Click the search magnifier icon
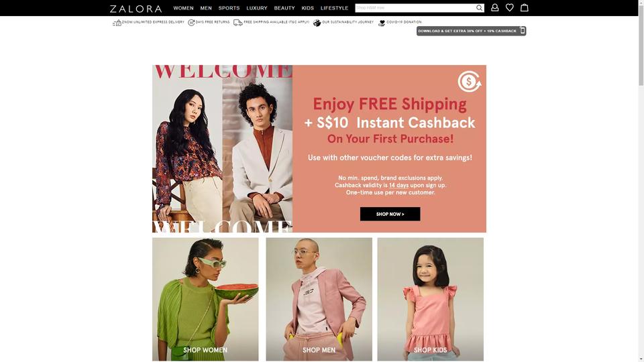644x362 pixels. [479, 8]
